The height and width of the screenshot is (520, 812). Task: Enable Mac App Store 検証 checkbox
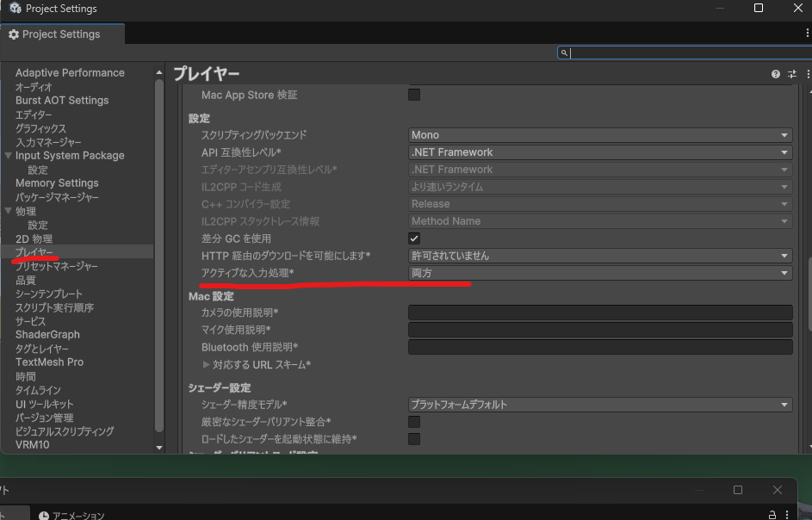(414, 95)
